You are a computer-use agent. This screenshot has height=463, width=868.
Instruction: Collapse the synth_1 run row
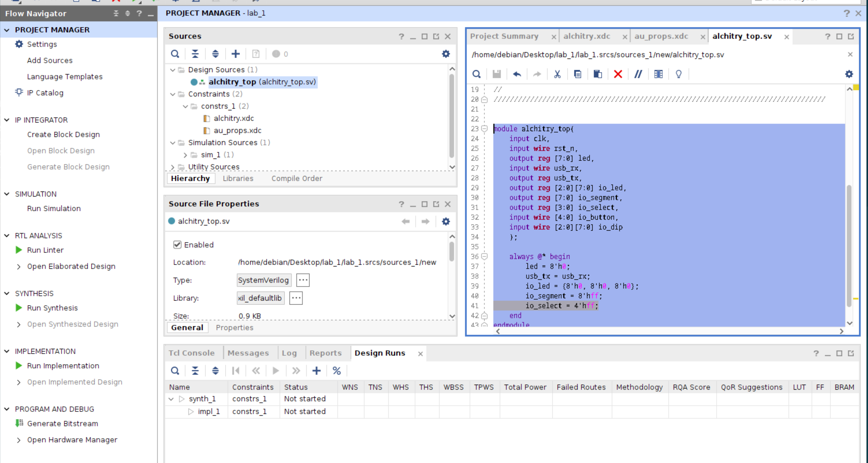pos(171,399)
